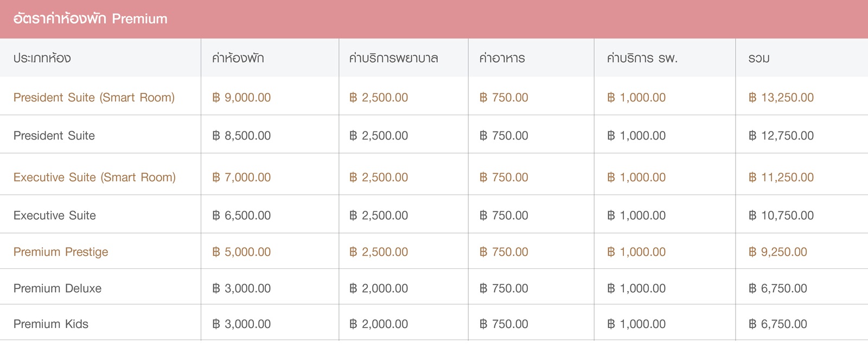This screenshot has height=353, width=868.
Task: Click the Premium Deluxe room name
Action: (x=58, y=288)
